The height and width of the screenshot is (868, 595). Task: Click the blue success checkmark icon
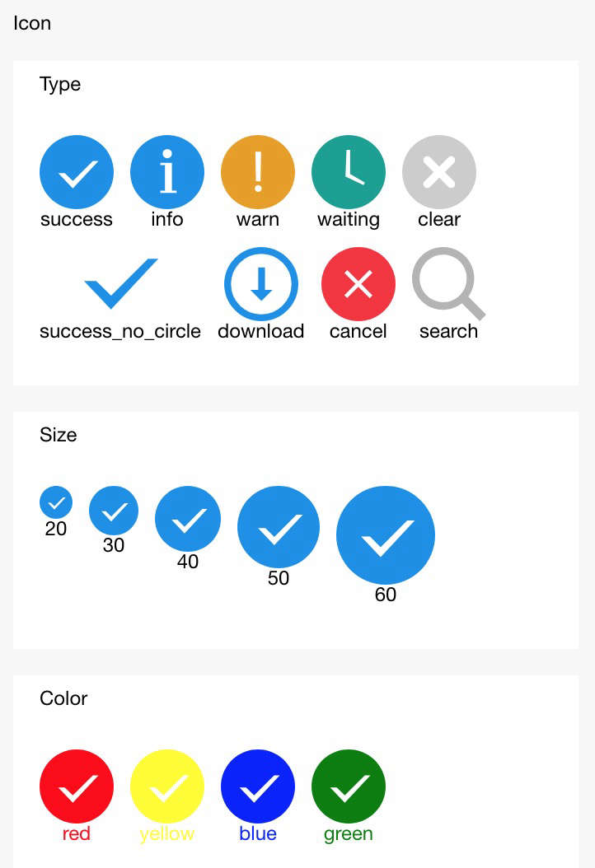77,172
